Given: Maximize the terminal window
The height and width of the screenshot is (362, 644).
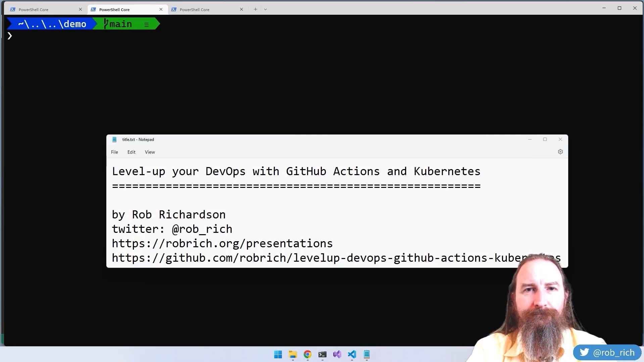Looking at the screenshot, I should click(620, 8).
